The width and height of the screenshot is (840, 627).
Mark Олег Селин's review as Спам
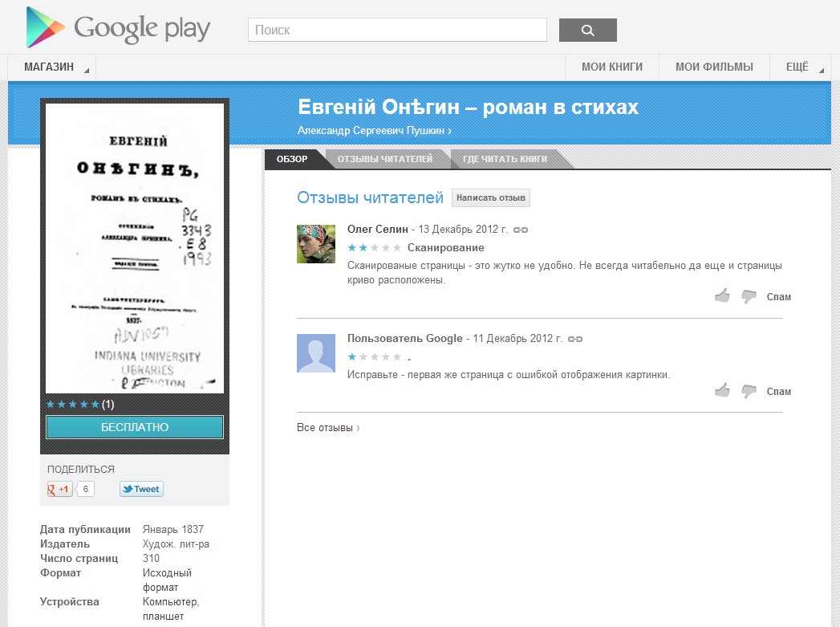click(778, 297)
